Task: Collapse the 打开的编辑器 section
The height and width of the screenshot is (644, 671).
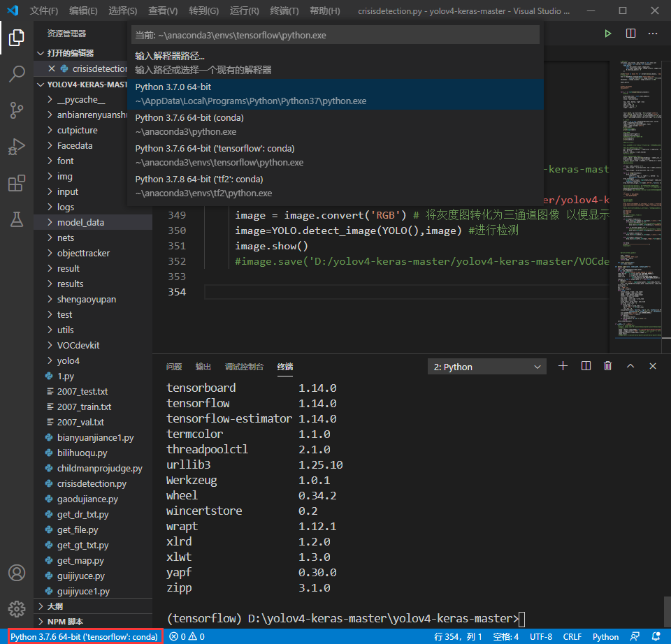Action: [70, 53]
